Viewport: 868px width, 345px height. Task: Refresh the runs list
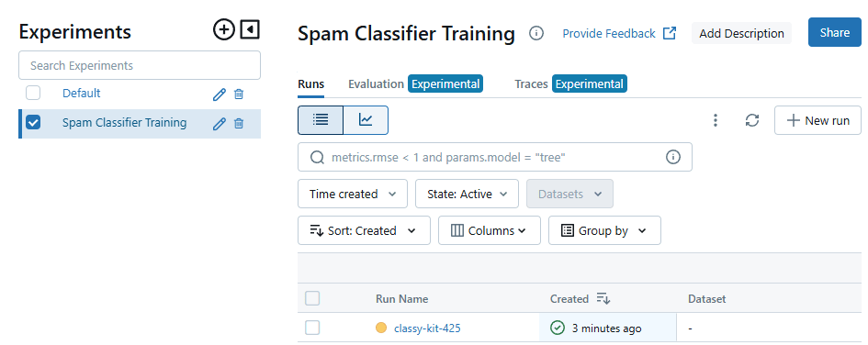pyautogui.click(x=751, y=120)
